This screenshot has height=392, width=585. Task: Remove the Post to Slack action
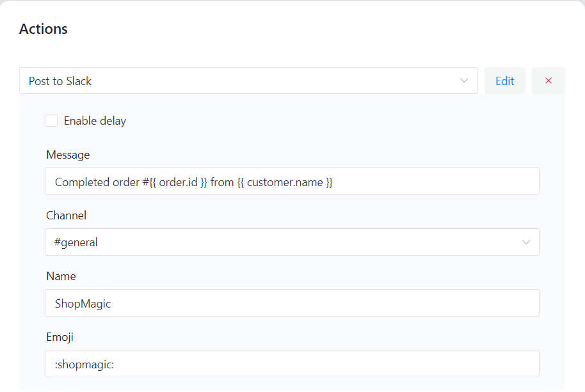pyautogui.click(x=548, y=81)
